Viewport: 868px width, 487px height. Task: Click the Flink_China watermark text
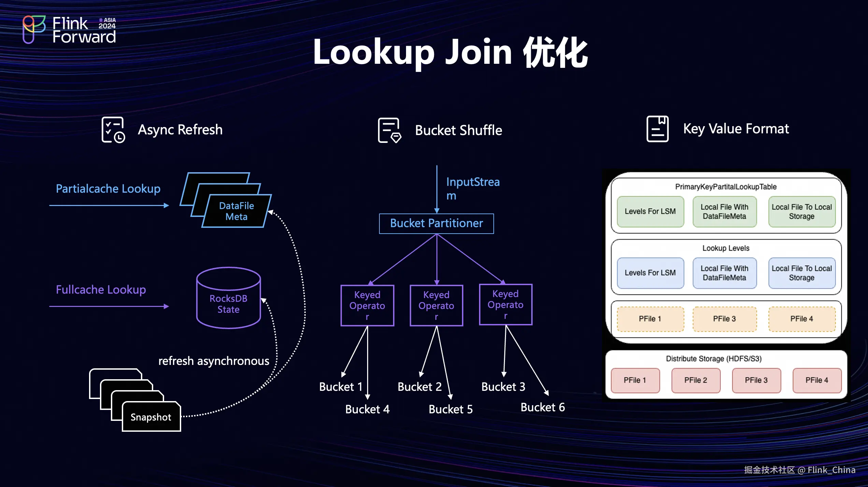pos(831,470)
